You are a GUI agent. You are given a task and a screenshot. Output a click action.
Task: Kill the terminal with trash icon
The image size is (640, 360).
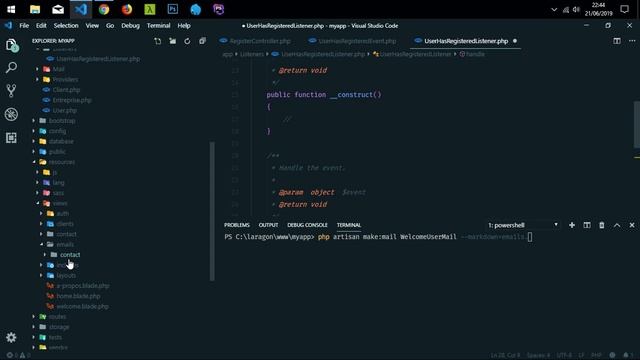(x=602, y=225)
